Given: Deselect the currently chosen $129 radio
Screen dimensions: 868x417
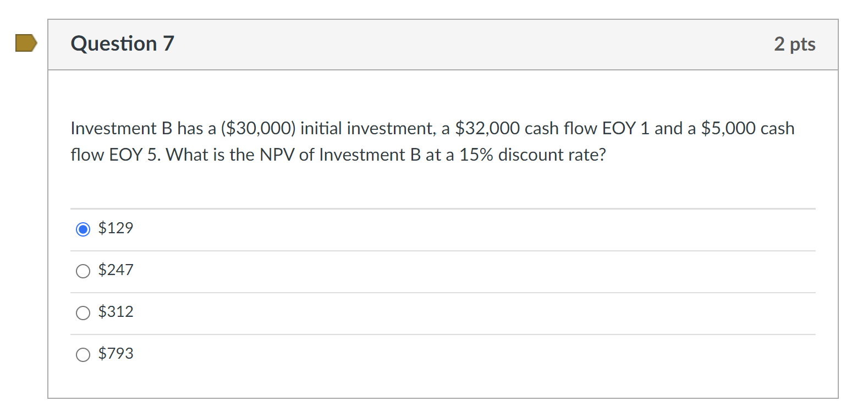Looking at the screenshot, I should [x=83, y=228].
